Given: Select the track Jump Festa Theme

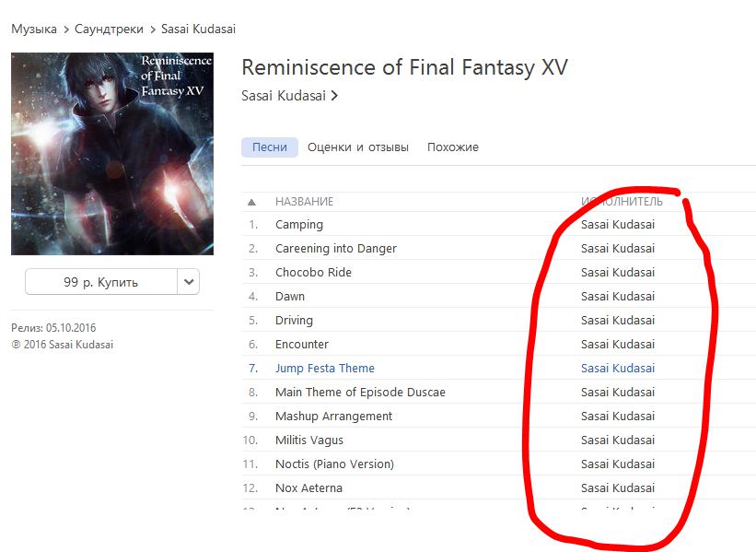Looking at the screenshot, I should 324,369.
